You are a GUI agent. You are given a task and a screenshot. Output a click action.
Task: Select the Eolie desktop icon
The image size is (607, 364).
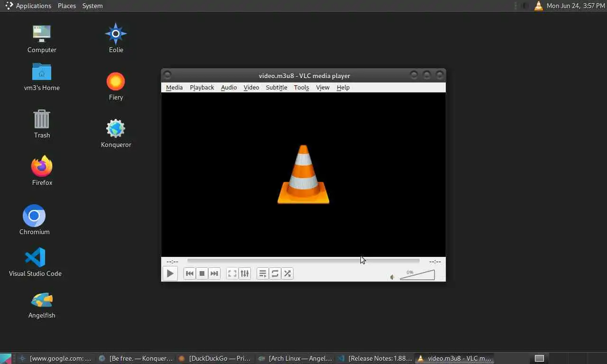click(x=116, y=38)
